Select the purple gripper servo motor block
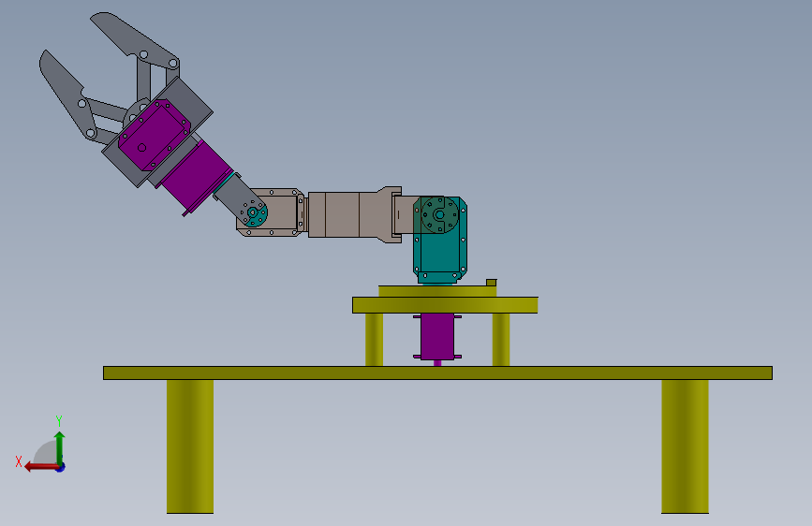 tap(155, 136)
